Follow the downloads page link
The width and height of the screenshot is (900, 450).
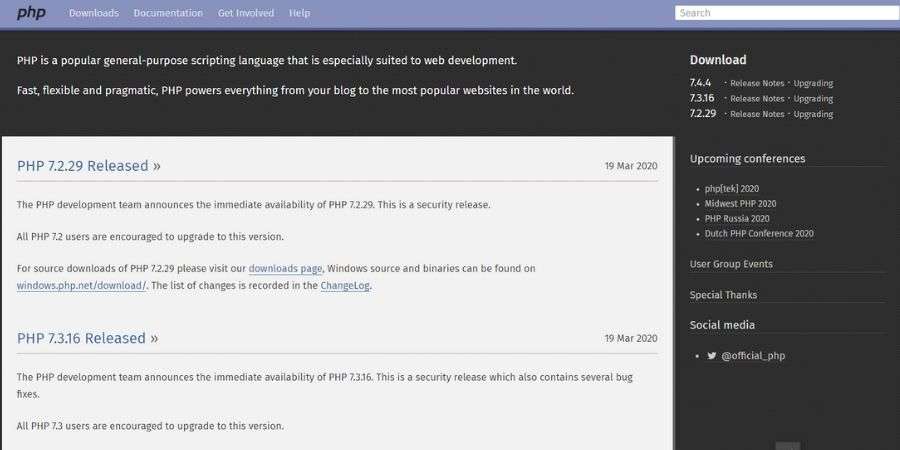[285, 268]
